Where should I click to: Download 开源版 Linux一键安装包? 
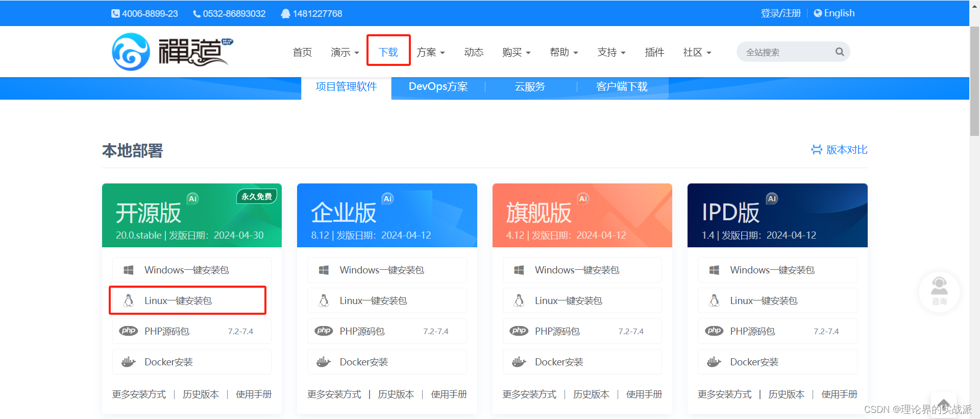(191, 300)
